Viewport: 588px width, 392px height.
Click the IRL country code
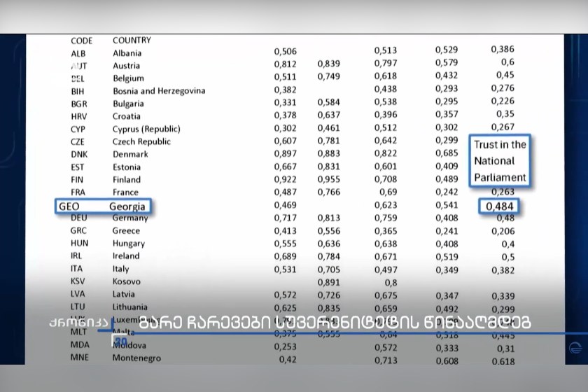coord(76,255)
